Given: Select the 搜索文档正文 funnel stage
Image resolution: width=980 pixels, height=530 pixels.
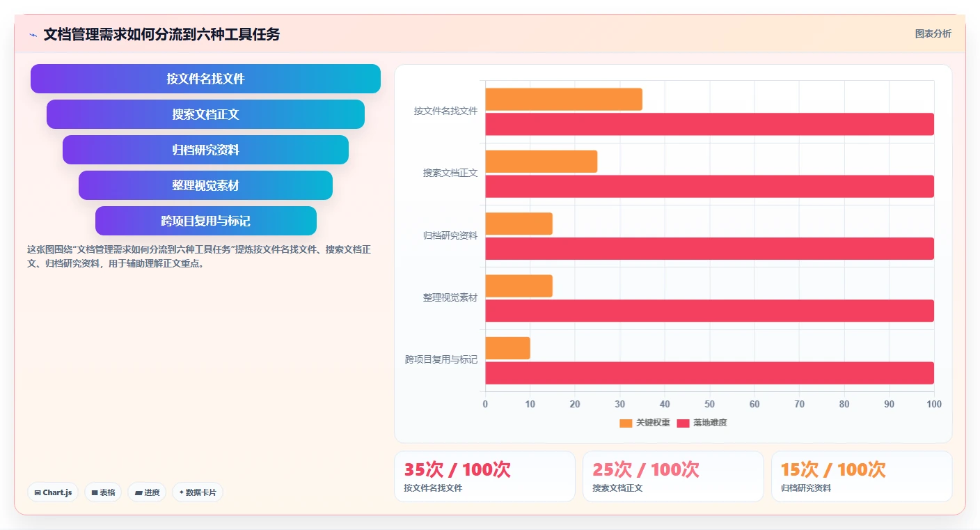Looking at the screenshot, I should [x=205, y=114].
